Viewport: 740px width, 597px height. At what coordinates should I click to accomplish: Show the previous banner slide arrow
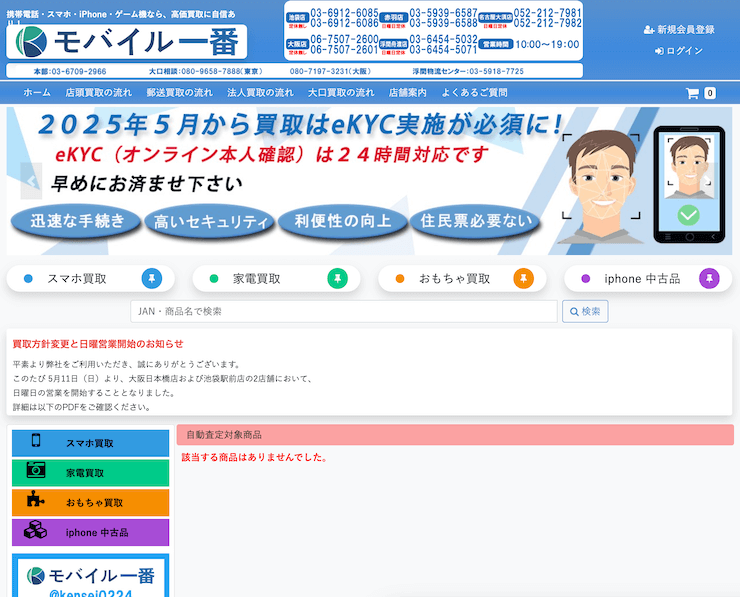point(31,181)
